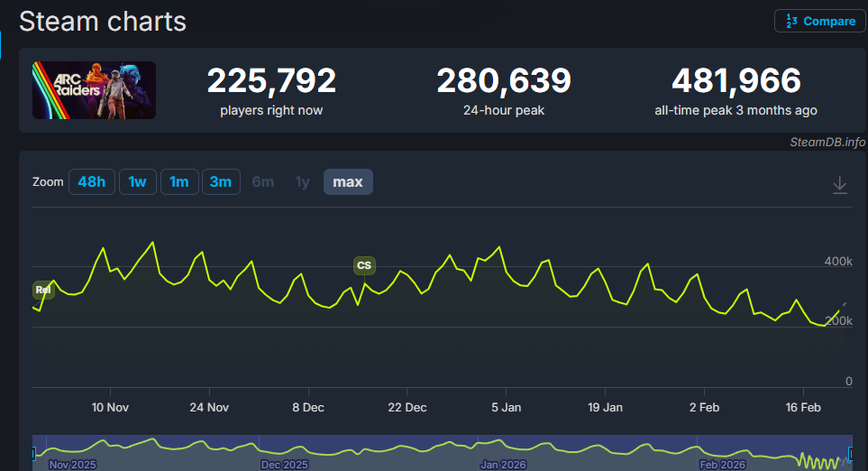Click the 22 Dec axis label
868x471 pixels.
click(x=407, y=407)
